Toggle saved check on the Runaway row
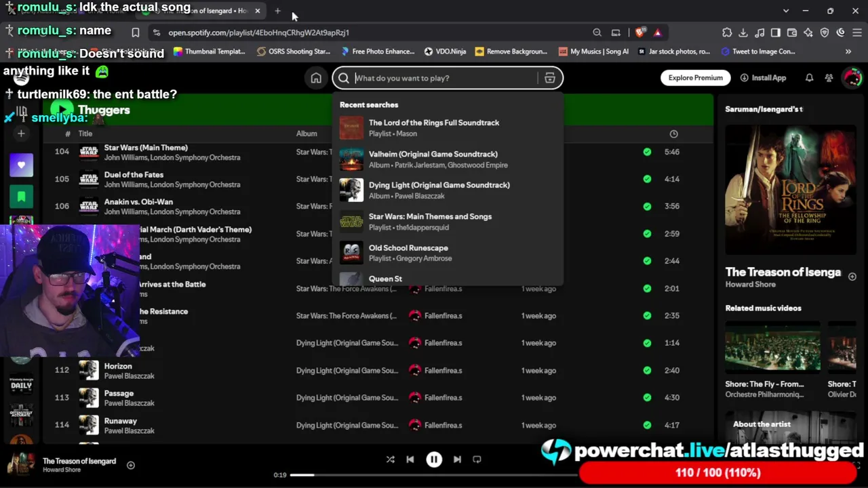Image resolution: width=868 pixels, height=488 pixels. 647,426
